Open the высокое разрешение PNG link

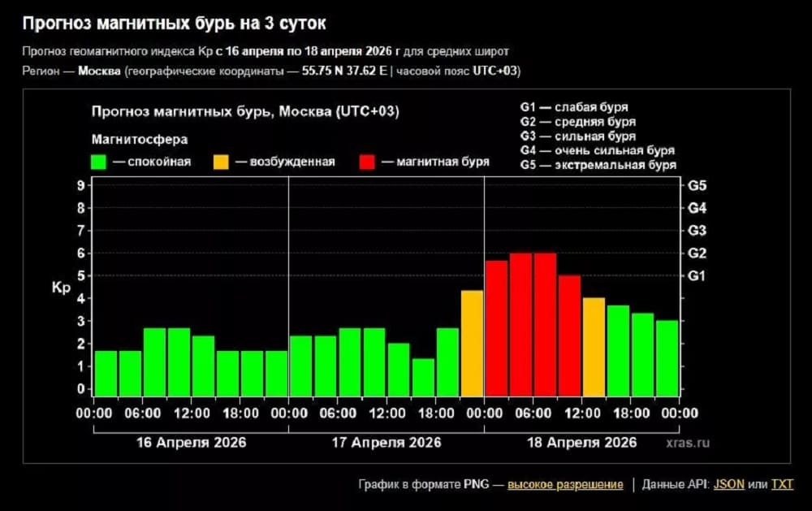pyautogui.click(x=565, y=484)
